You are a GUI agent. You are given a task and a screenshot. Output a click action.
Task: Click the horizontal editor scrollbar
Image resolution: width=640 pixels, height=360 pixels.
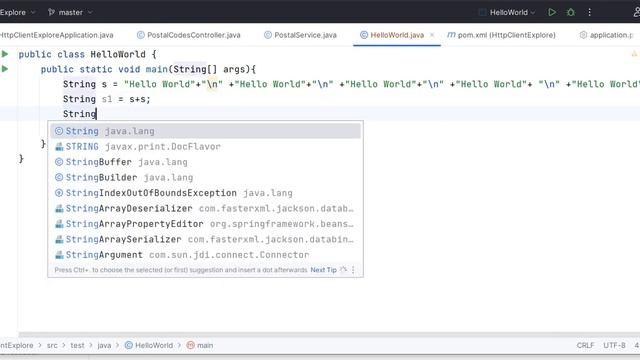click(329, 334)
